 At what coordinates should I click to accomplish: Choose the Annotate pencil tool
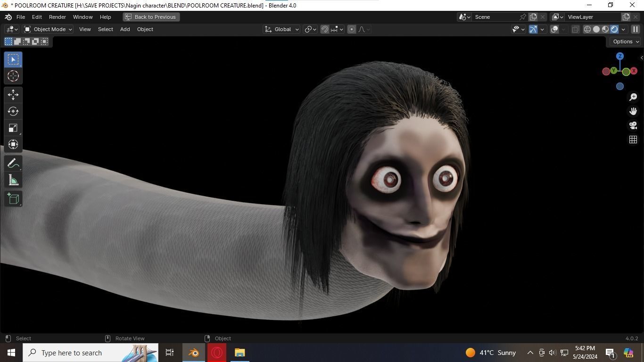point(13,163)
